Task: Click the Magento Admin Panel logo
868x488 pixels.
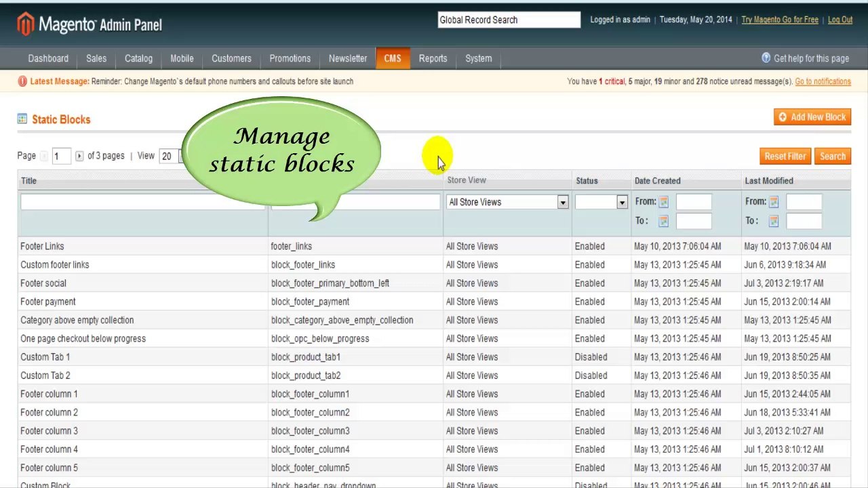Action: click(x=90, y=24)
